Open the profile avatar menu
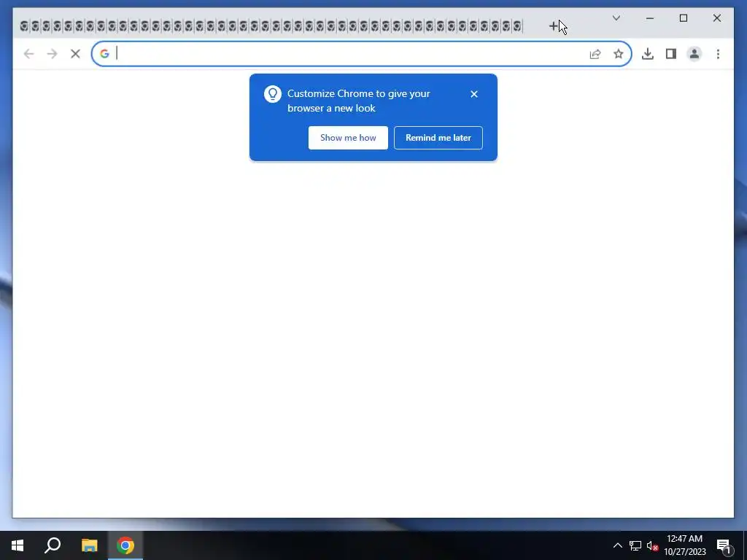The image size is (747, 560). 694,54
